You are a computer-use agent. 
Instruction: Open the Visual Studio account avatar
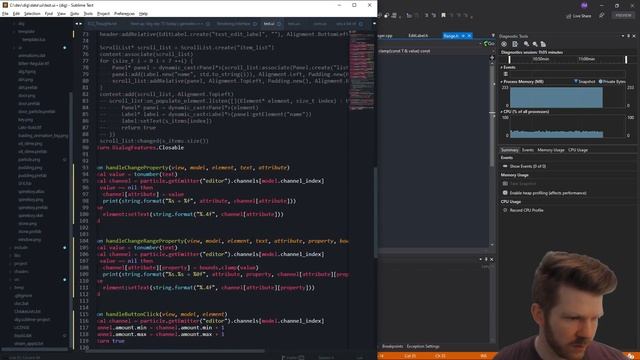584,5
